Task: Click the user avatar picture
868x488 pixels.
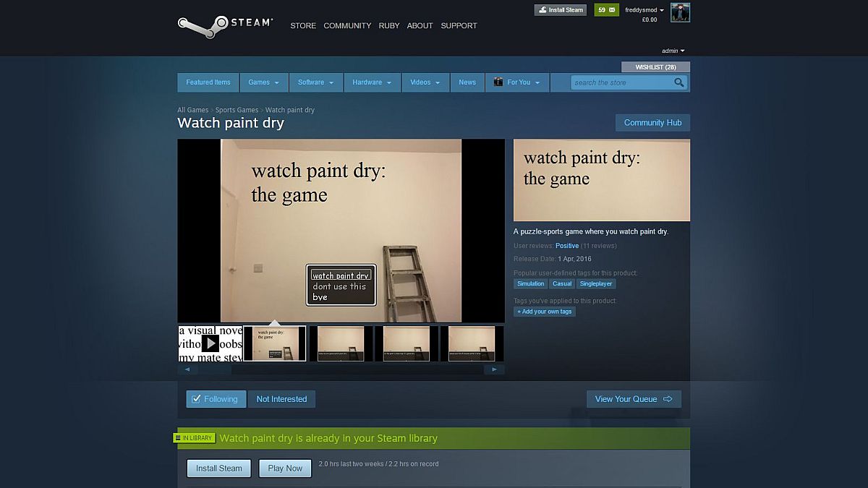Action: 680,12
